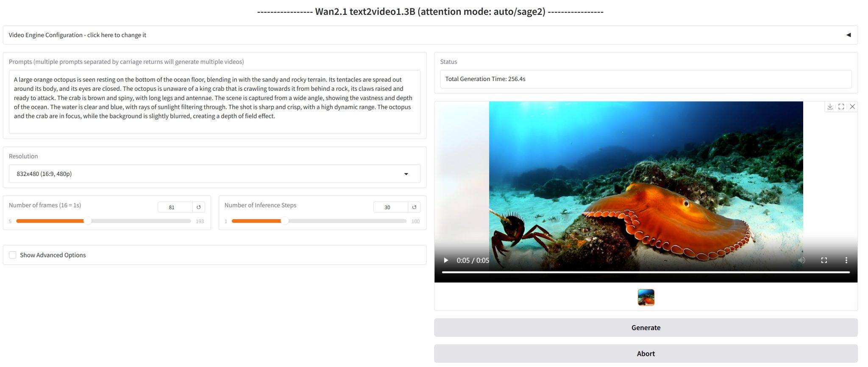Open video player more options menu
The height and width of the screenshot is (367, 868).
[846, 260]
